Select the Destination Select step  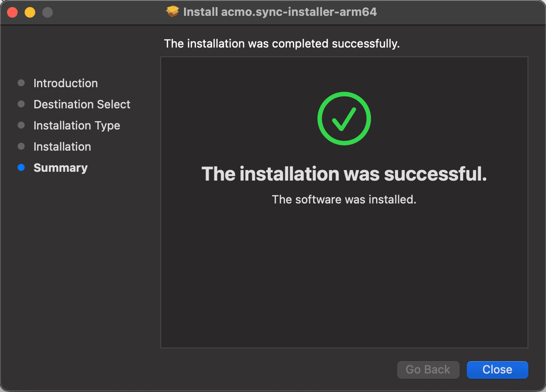81,104
